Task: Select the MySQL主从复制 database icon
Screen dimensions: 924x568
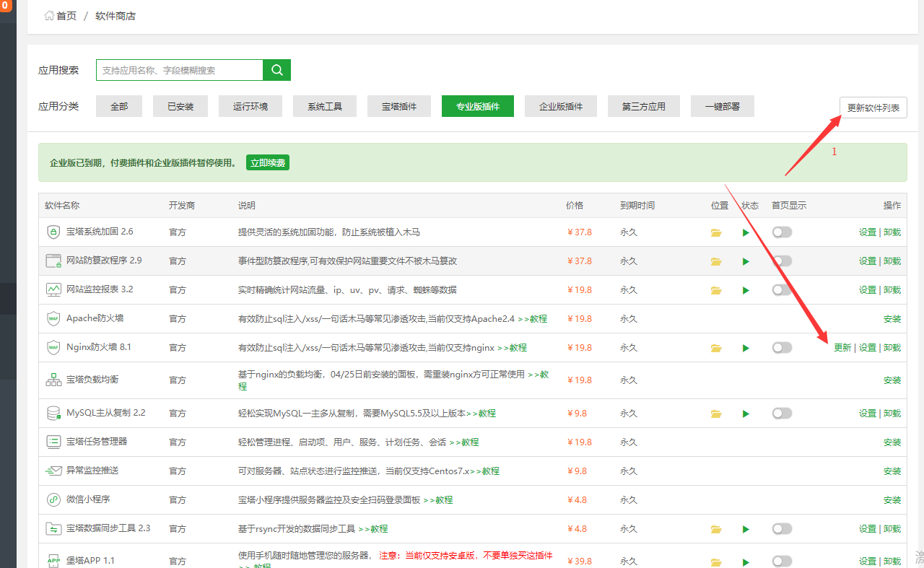Action: 53,413
